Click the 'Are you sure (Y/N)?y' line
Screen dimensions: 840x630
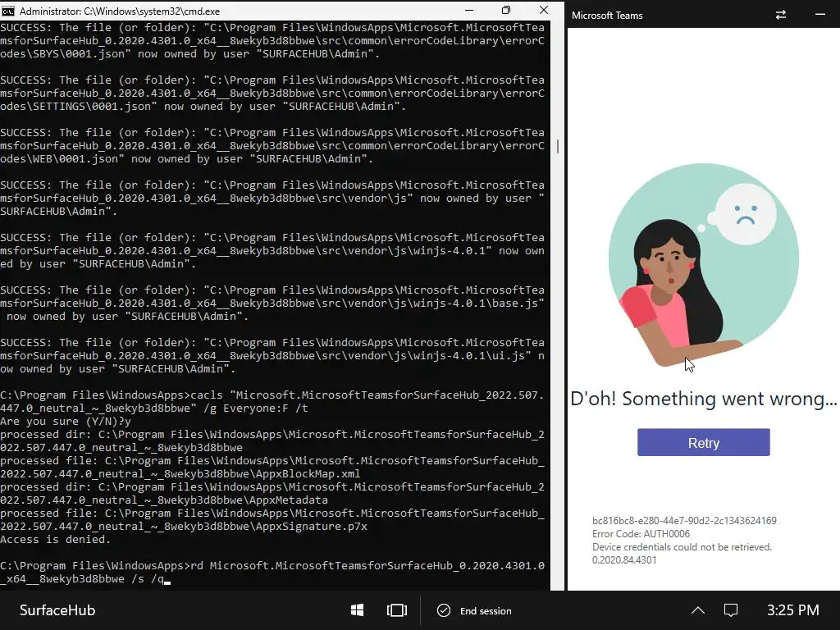pos(66,421)
